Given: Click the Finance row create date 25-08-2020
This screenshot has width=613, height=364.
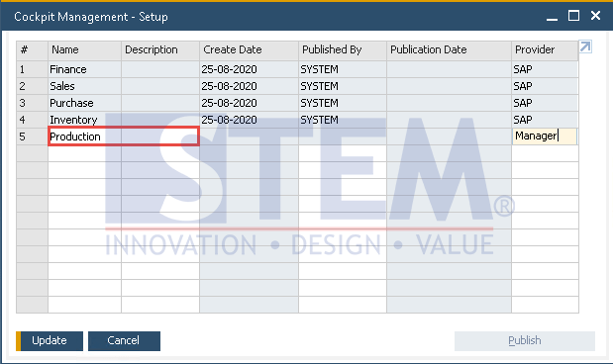Looking at the screenshot, I should (249, 69).
